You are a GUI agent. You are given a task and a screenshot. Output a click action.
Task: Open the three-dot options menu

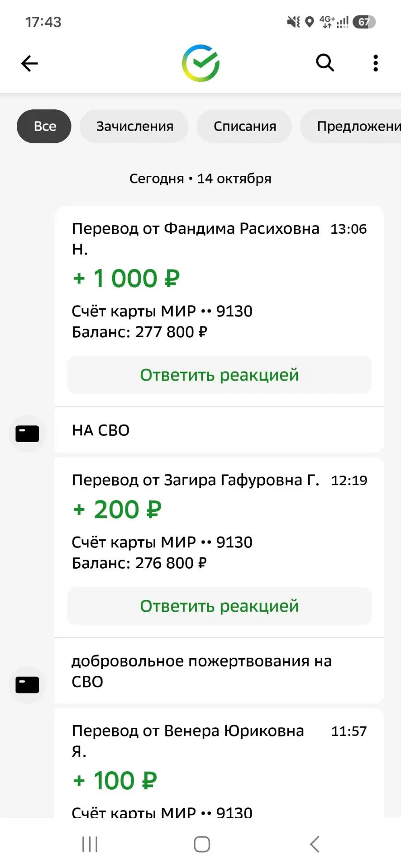point(375,63)
